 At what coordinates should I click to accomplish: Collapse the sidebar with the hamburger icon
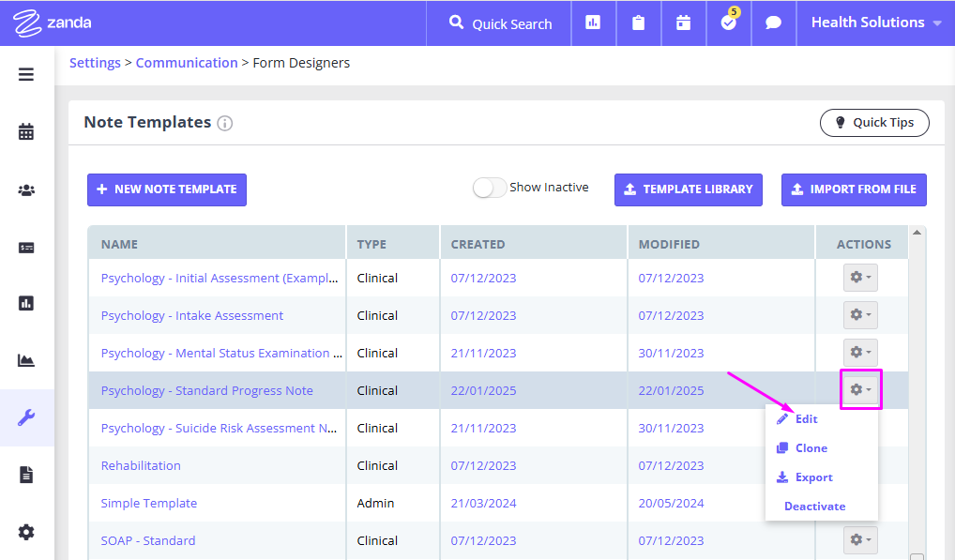pos(25,74)
